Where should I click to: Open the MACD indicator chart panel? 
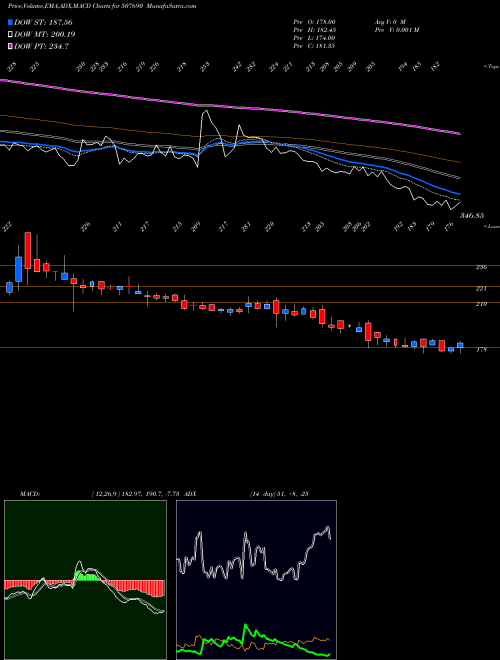(85, 580)
